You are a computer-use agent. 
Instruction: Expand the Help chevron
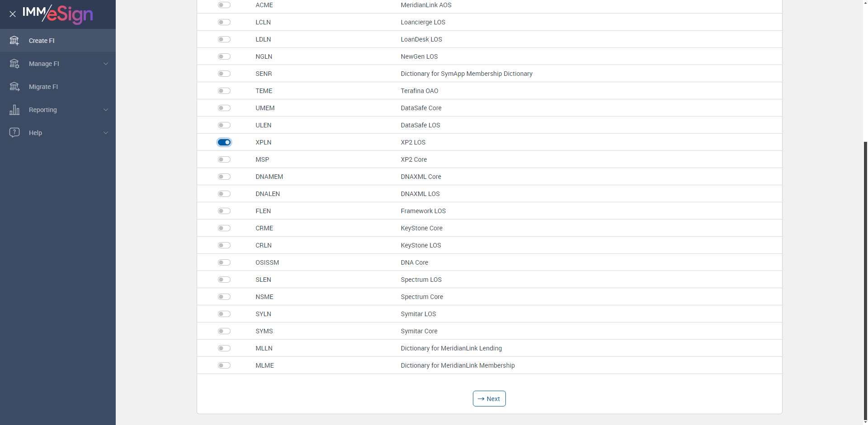click(106, 133)
